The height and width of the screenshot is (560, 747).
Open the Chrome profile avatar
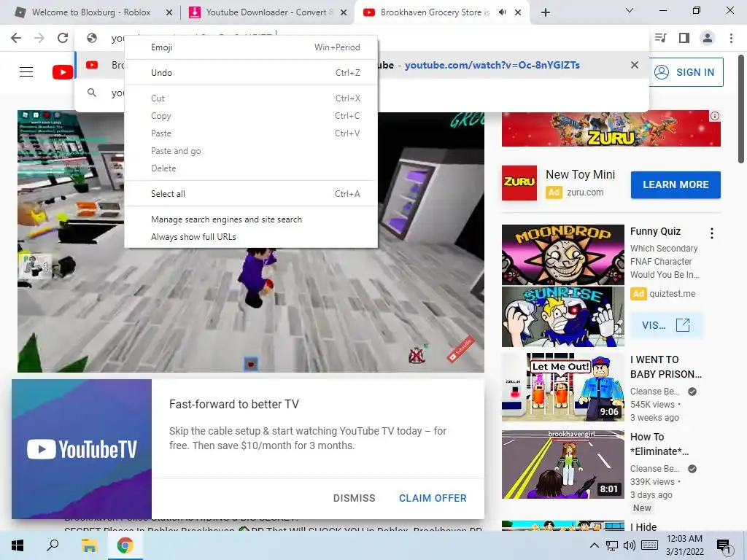tap(708, 38)
